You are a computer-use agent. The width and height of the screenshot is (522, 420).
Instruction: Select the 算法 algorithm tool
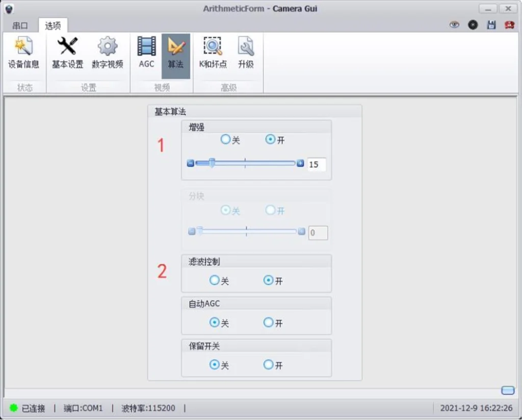click(176, 52)
